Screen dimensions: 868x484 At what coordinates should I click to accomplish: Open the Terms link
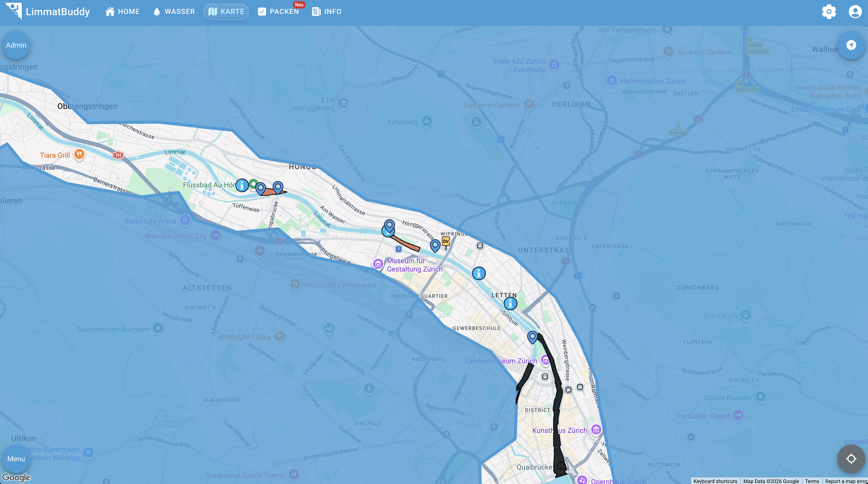click(x=812, y=481)
